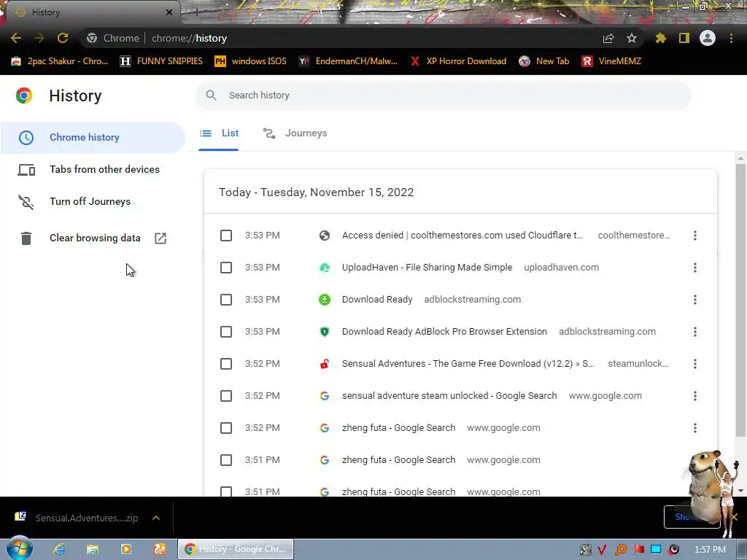Check the 3:52 PM zheng futa checkbox

tap(226, 428)
